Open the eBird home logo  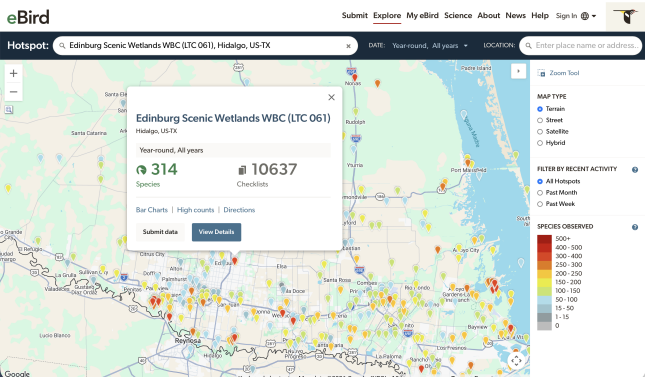coord(28,17)
